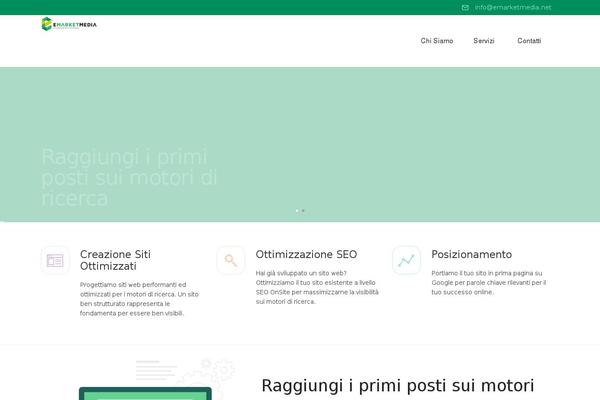The height and width of the screenshot is (400, 600).
Task: Click hero text Raggiungi i primi posti
Action: point(129,177)
